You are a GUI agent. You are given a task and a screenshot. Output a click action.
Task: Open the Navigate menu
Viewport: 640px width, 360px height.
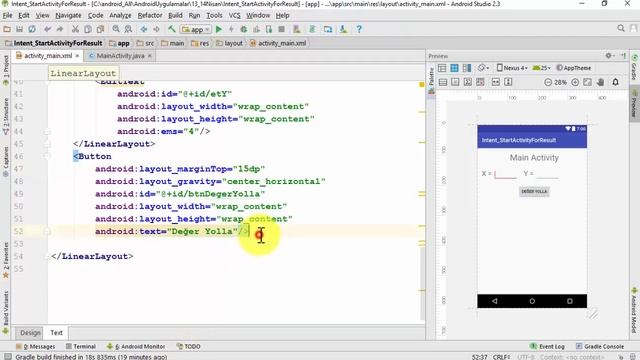[x=68, y=16]
